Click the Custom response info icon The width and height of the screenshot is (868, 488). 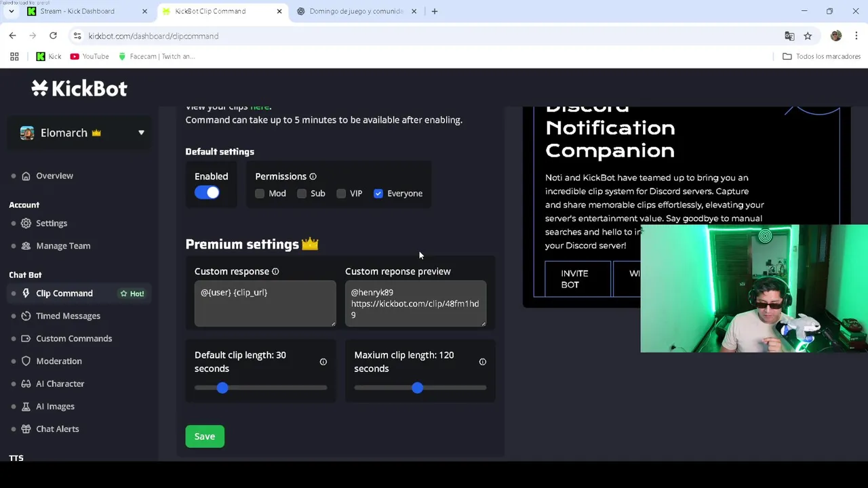coord(275,271)
